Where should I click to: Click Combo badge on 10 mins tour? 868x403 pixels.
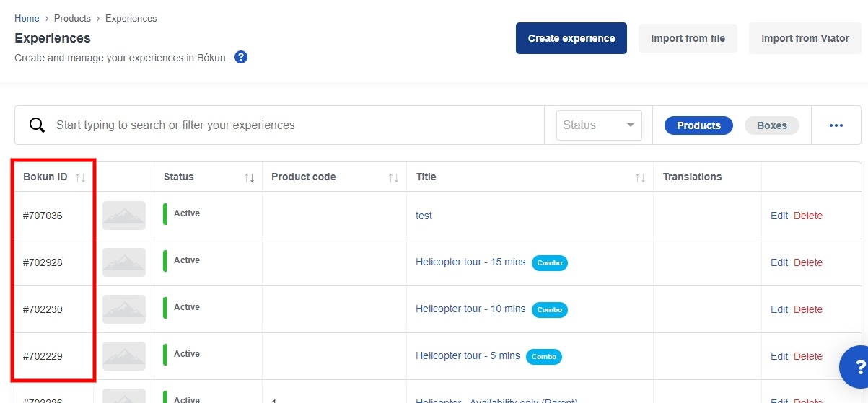pyautogui.click(x=550, y=309)
